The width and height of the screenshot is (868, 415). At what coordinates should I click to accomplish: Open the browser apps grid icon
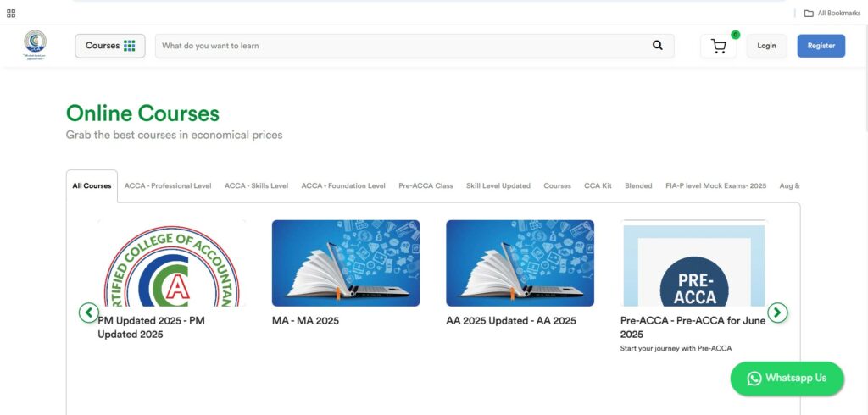pyautogui.click(x=11, y=13)
